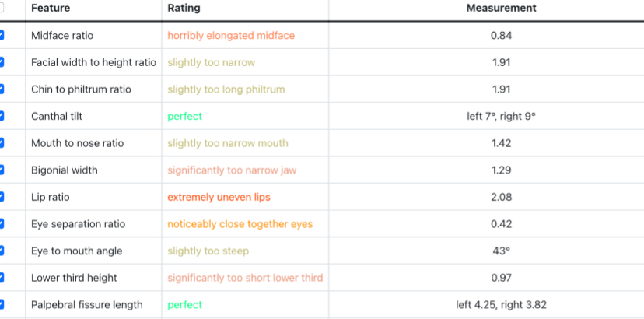Deselect the Bigonial width row checkbox
Viewport: 644px width, 319px height.
pyautogui.click(x=2, y=170)
